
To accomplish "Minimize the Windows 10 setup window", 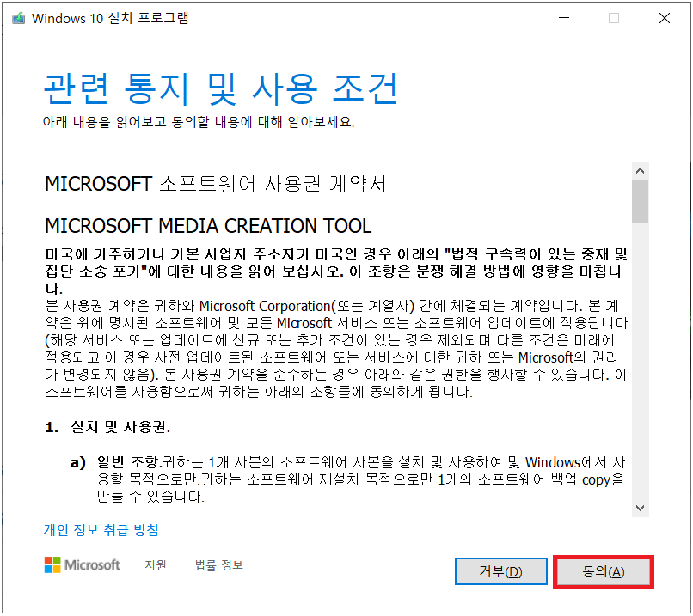I will point(564,18).
